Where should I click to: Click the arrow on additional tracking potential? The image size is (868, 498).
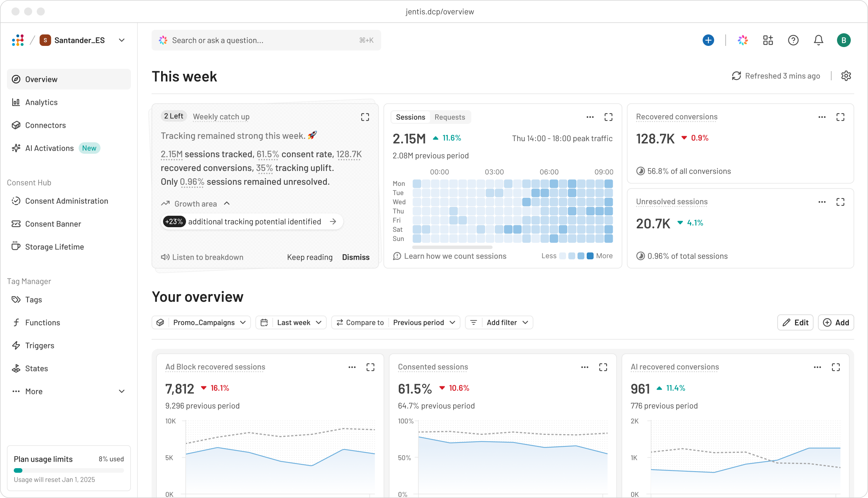[333, 221]
